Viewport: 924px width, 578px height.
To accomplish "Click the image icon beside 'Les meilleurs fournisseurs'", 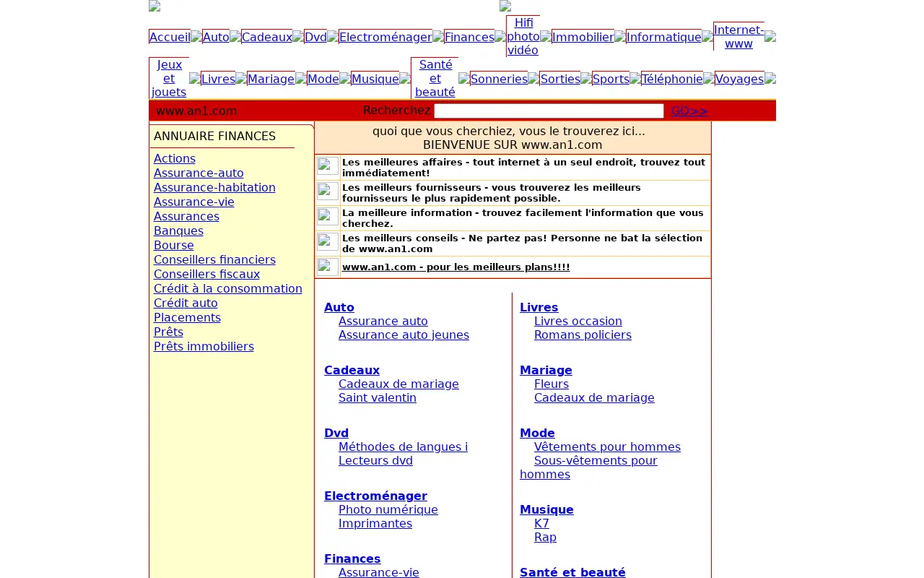I will pos(328,191).
